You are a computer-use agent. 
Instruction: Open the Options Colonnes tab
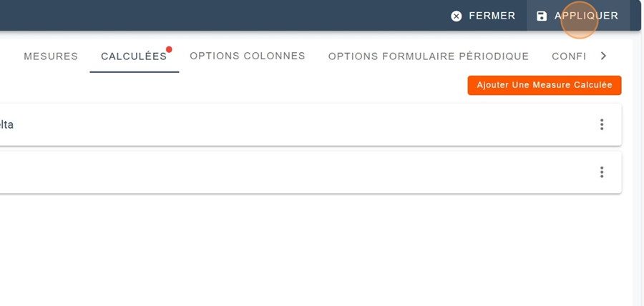tap(248, 56)
